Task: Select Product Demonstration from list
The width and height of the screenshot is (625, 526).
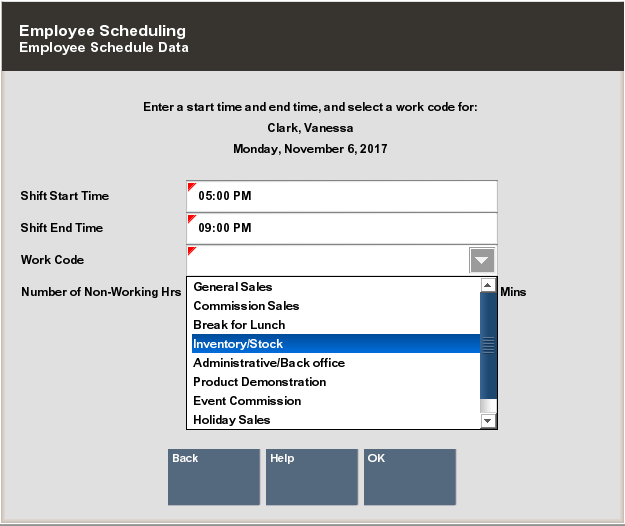Action: [x=336, y=382]
